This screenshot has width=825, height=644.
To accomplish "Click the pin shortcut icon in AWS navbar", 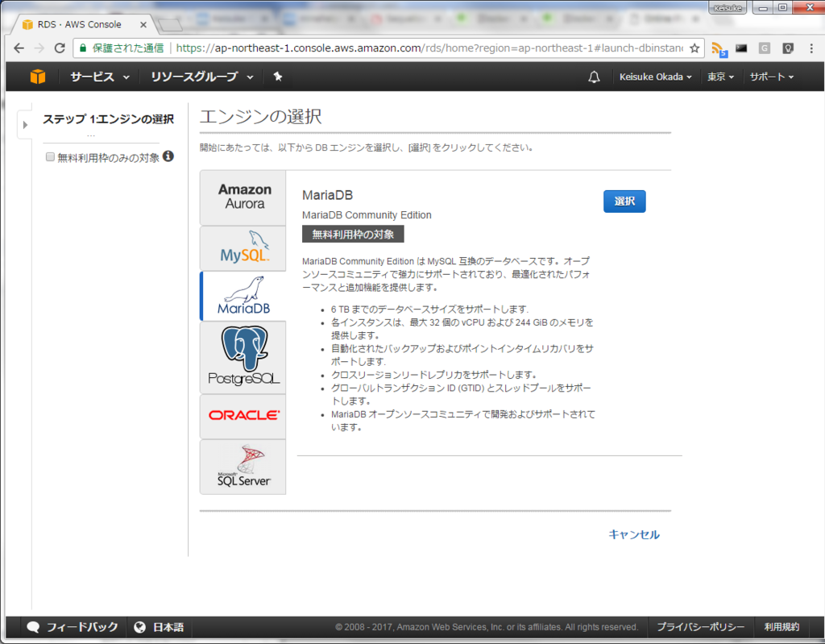I will pyautogui.click(x=278, y=77).
